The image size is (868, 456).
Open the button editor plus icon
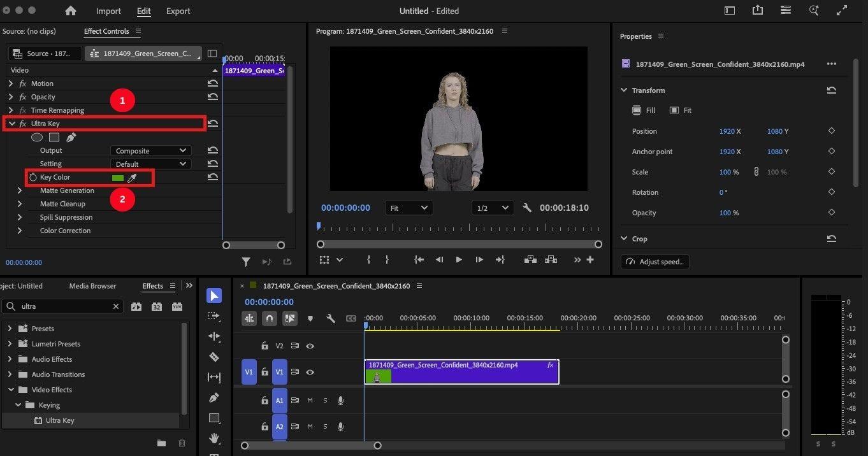590,260
